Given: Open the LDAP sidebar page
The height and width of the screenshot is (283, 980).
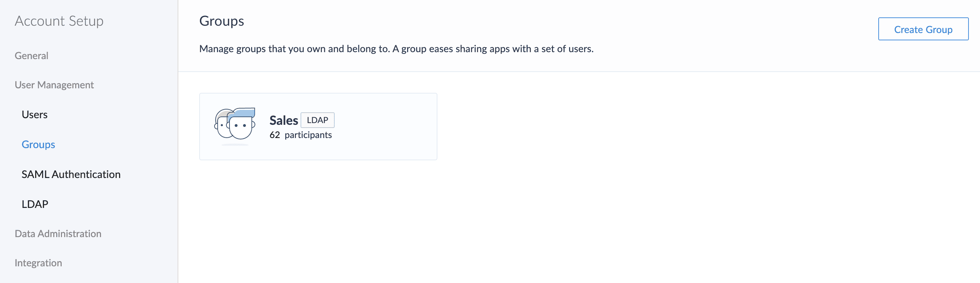Looking at the screenshot, I should (35, 204).
